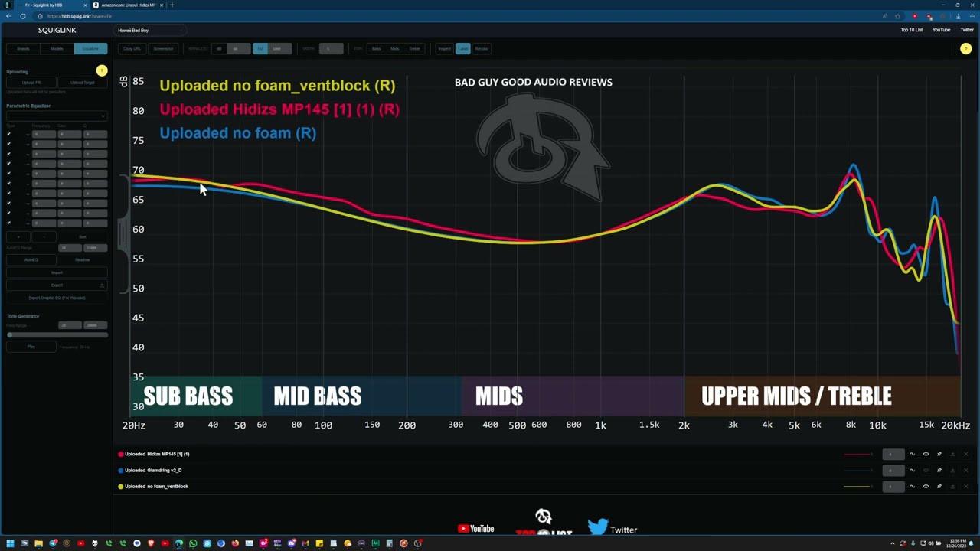This screenshot has height=551, width=980.
Task: Open the YouTube icon link in footer
Action: point(475,528)
